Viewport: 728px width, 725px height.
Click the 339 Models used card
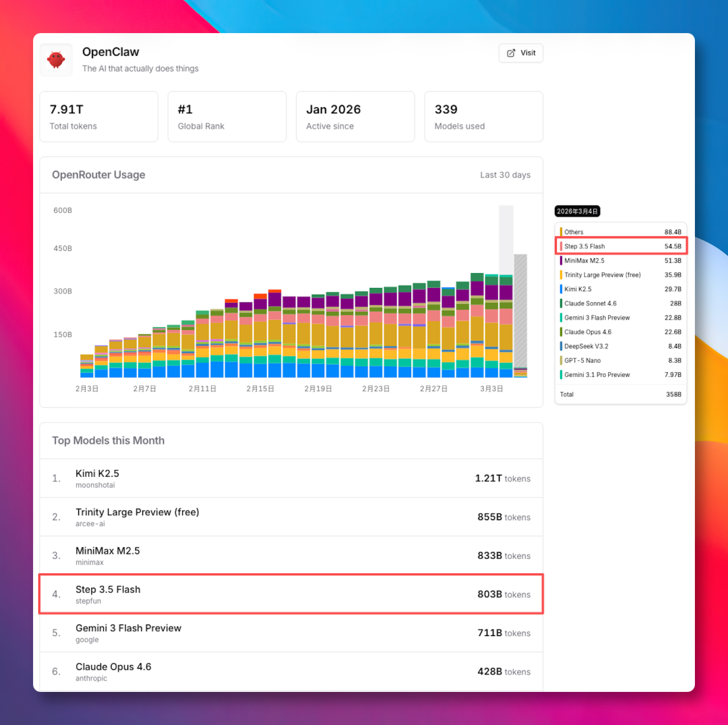tap(484, 117)
